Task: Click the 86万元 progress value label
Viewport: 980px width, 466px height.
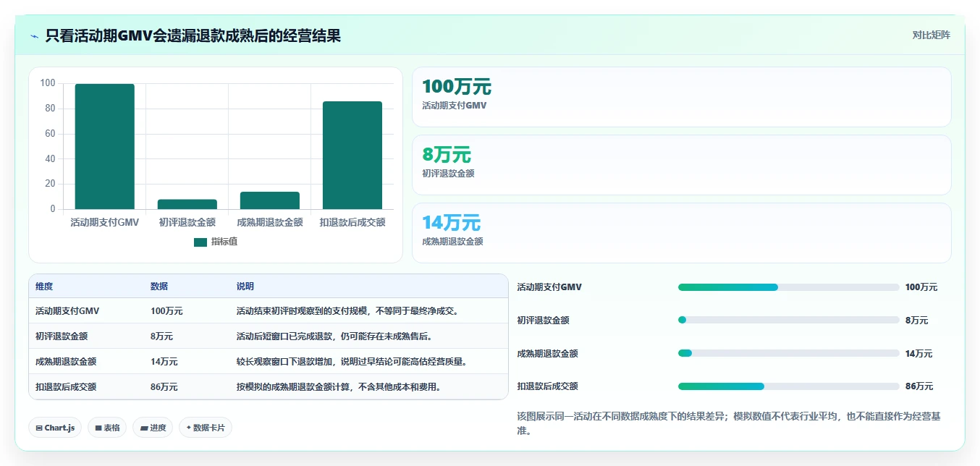Action: pos(919,386)
